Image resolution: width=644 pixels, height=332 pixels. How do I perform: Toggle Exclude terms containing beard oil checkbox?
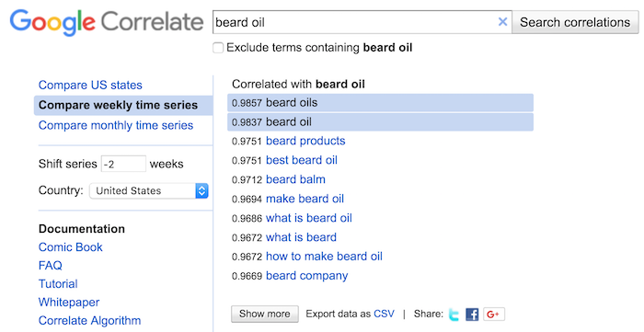tap(218, 48)
